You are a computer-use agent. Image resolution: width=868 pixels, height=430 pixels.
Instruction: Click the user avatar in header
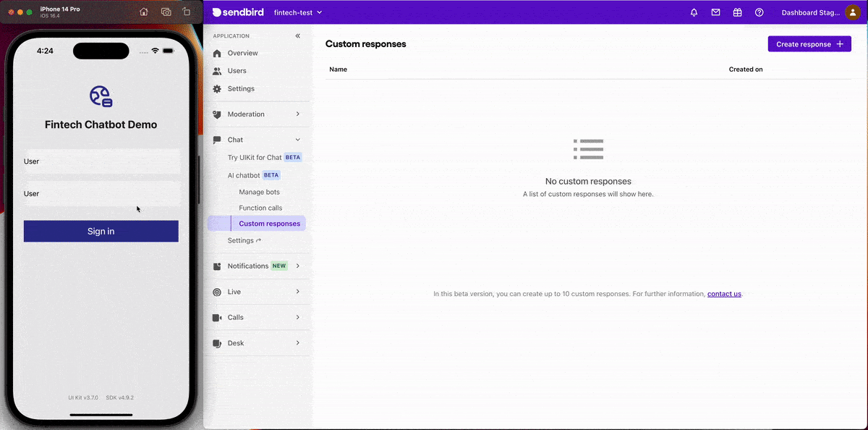(853, 12)
